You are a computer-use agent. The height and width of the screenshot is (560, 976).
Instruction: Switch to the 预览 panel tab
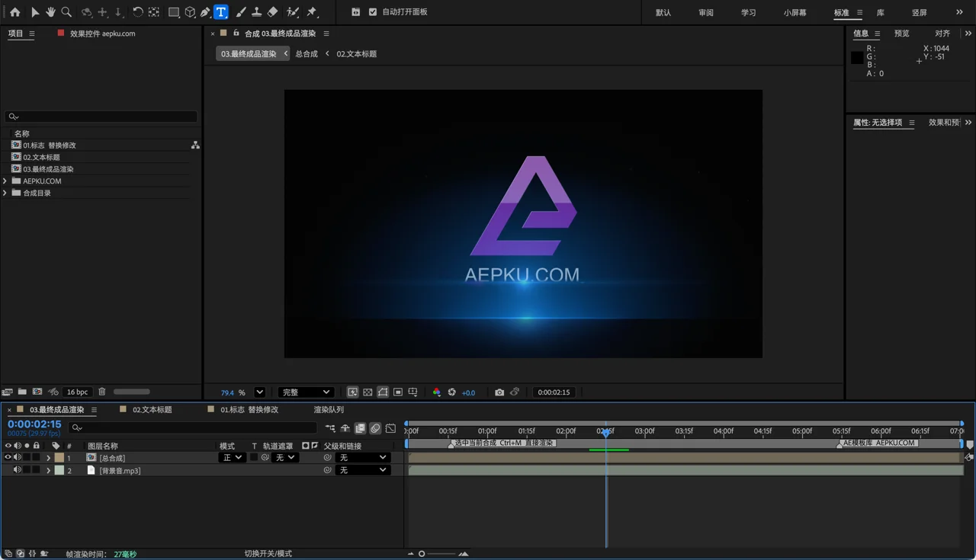pyautogui.click(x=902, y=34)
